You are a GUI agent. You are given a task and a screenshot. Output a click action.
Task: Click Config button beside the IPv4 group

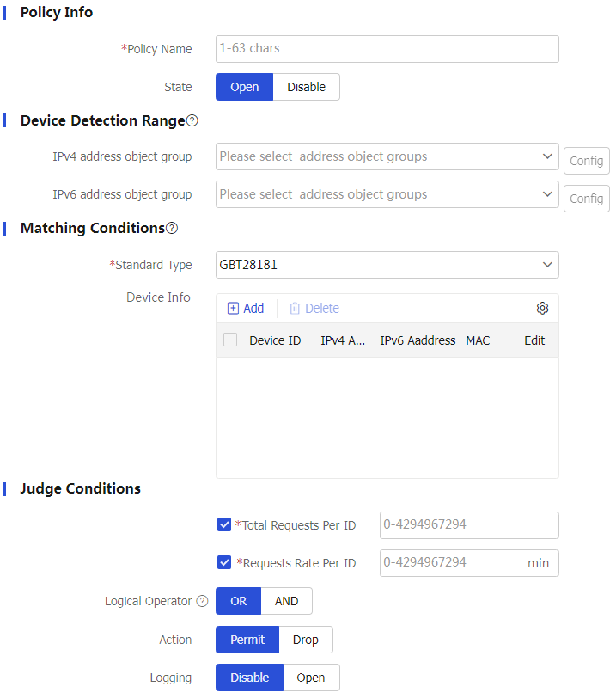tap(586, 161)
